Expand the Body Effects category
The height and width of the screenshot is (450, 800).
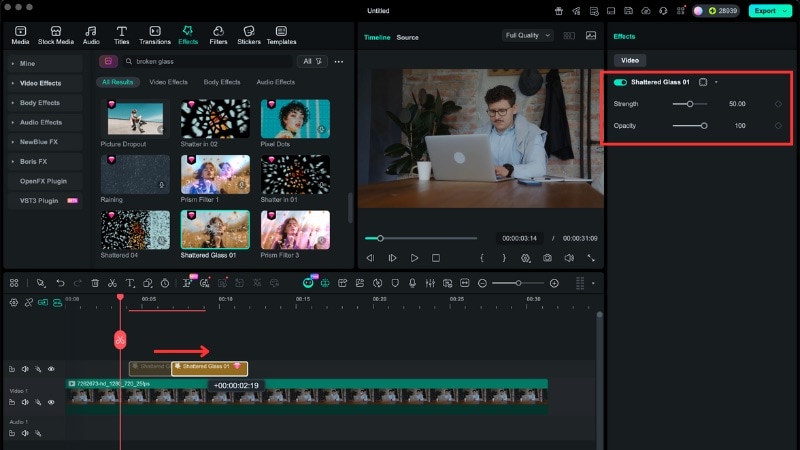[x=45, y=103]
